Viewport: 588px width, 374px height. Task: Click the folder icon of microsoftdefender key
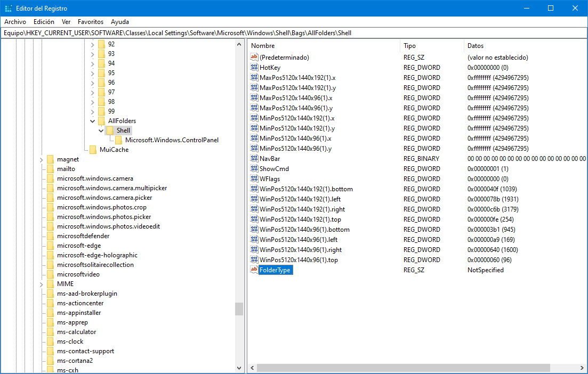(51, 236)
